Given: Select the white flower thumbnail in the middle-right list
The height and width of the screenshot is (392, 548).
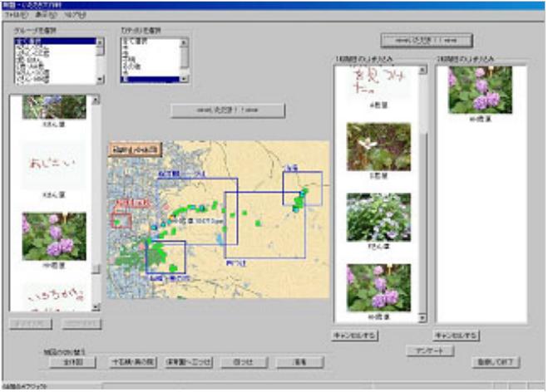Looking at the screenshot, I should pos(378,147).
